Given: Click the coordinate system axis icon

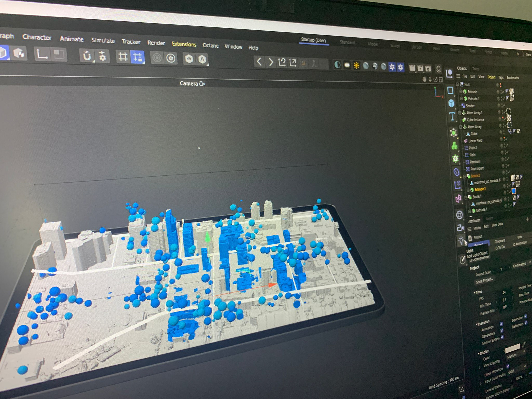Looking at the screenshot, I should (42, 54).
